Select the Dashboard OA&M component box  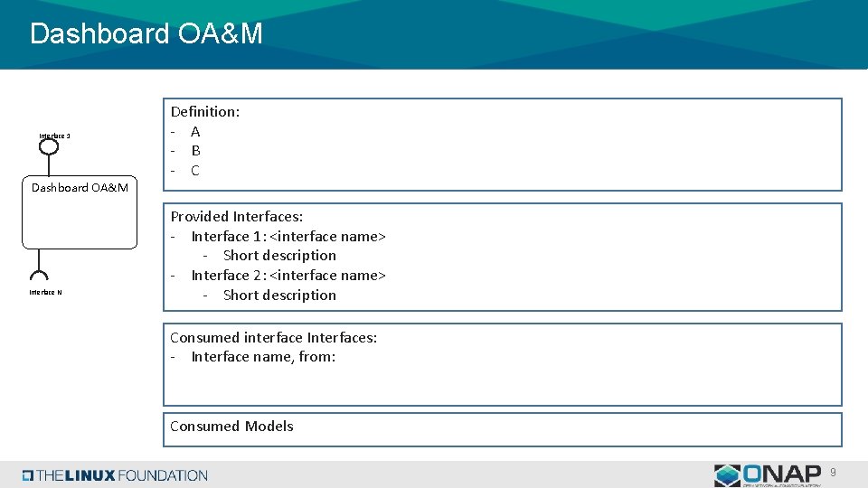pos(80,211)
